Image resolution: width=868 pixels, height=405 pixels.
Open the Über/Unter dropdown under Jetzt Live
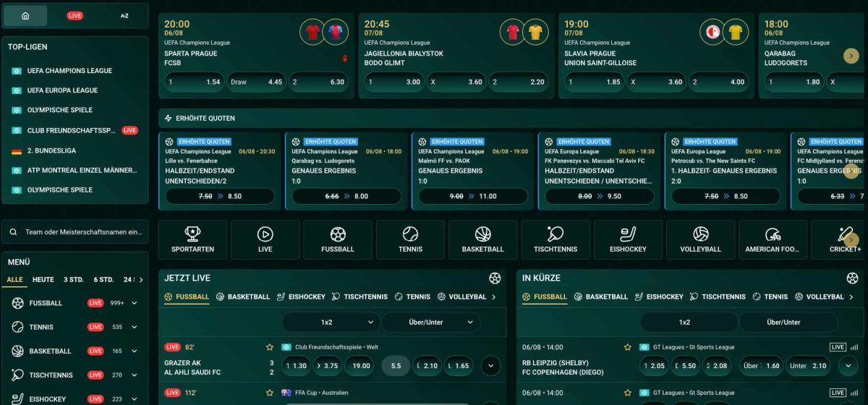[431, 322]
